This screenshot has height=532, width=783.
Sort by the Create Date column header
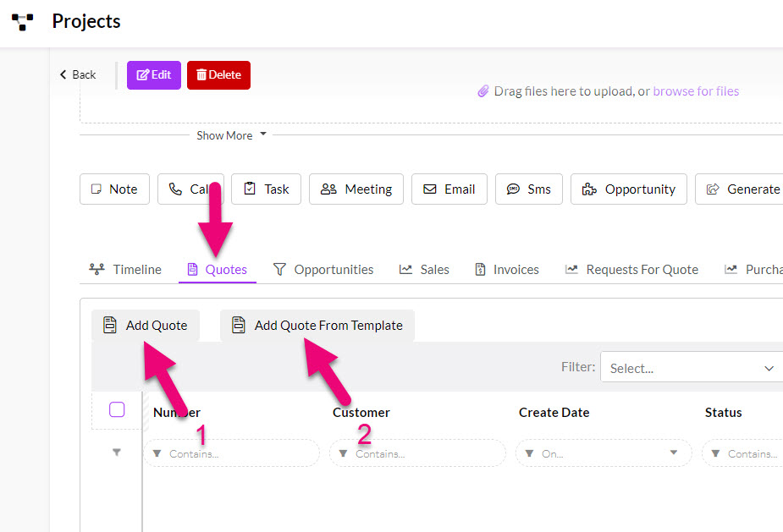coord(554,413)
